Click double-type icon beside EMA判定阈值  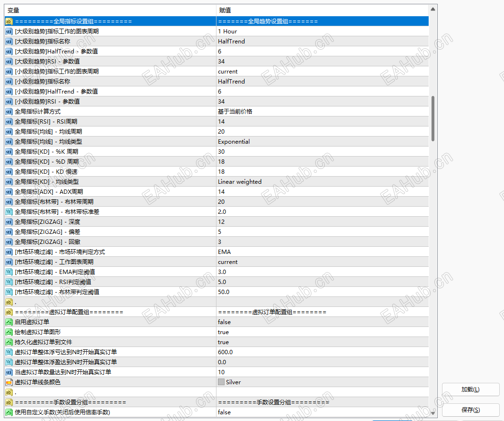point(9,272)
